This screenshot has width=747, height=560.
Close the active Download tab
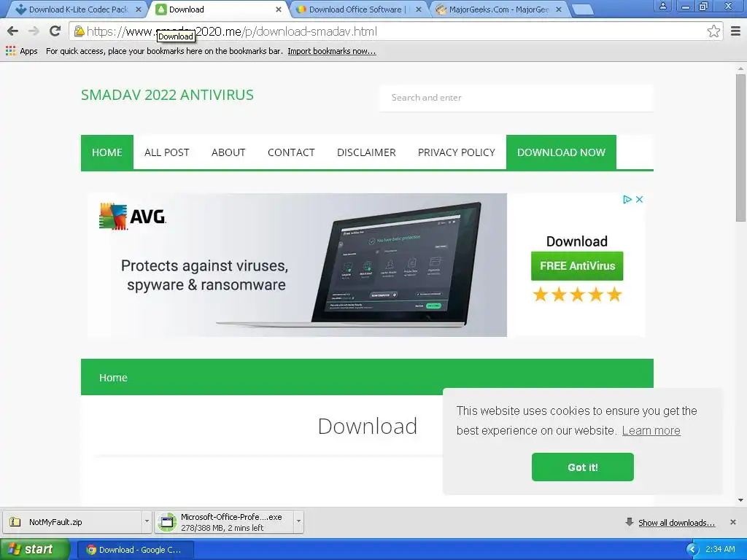coord(278,9)
